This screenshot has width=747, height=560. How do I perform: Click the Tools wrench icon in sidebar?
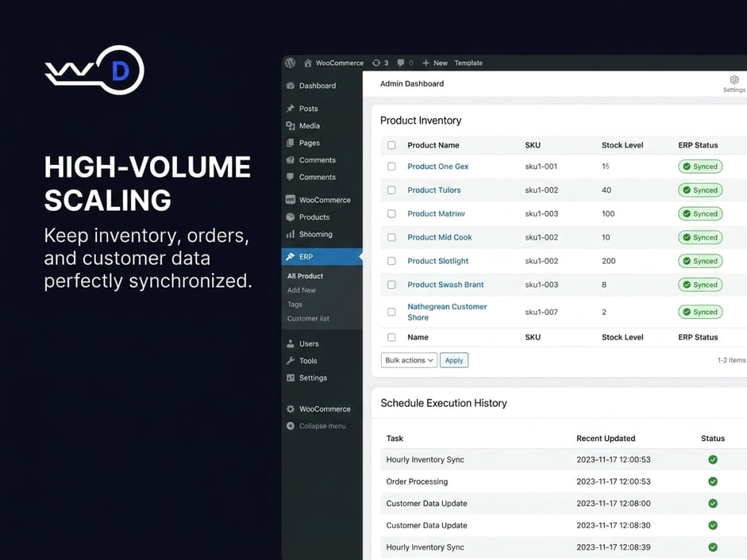(x=291, y=361)
